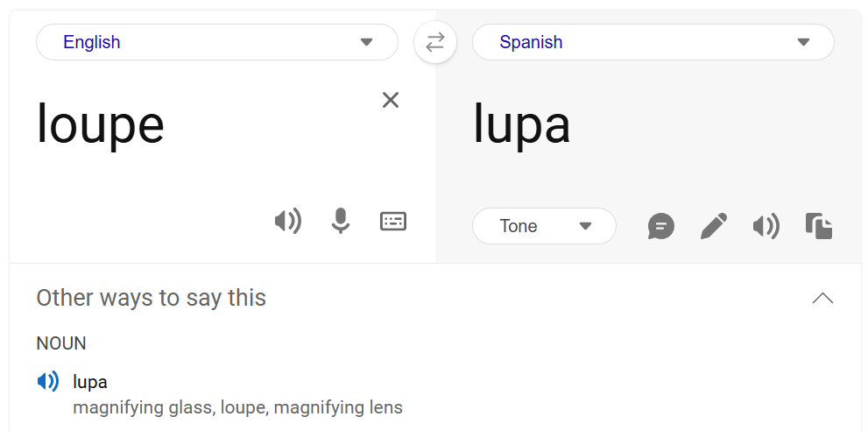Click the 'Other ways to say this' heading

point(151,298)
